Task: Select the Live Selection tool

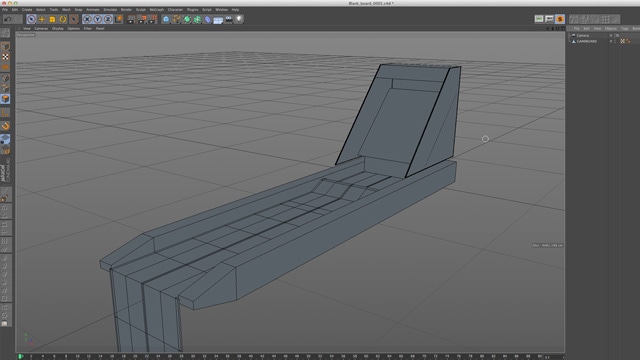Action: tap(31, 19)
